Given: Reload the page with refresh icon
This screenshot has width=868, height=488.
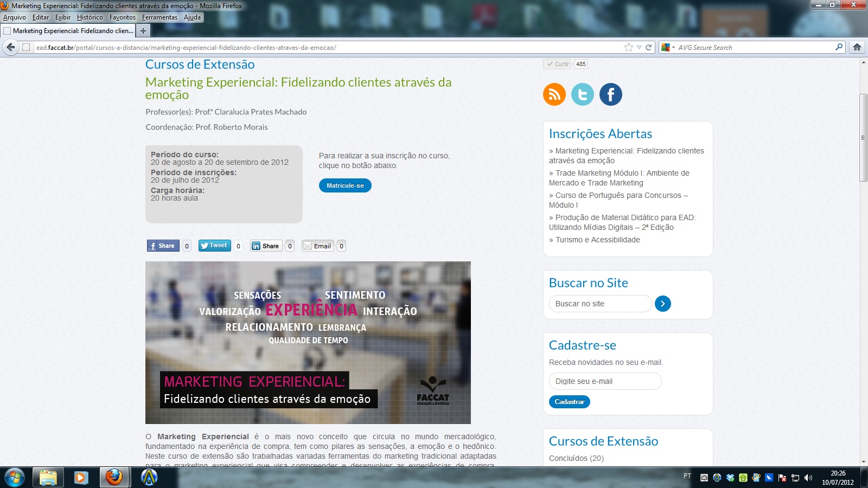Looking at the screenshot, I should click(648, 47).
